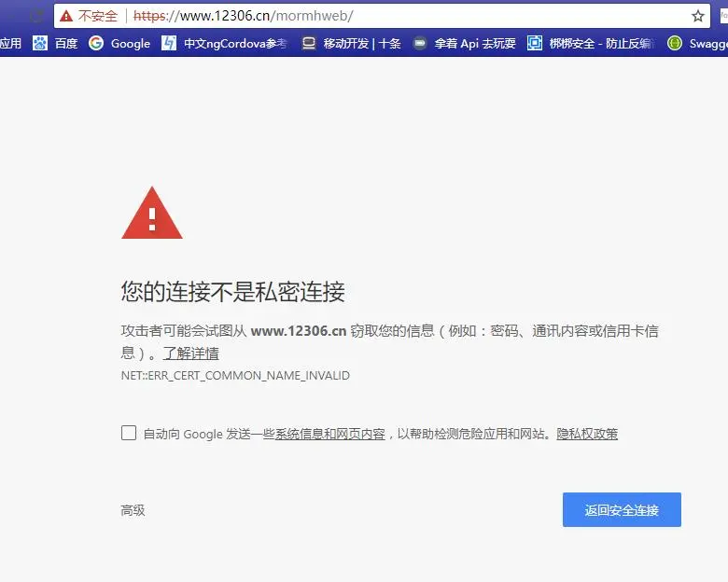Click the bold www.12306.cn in the warning text

pyautogui.click(x=299, y=331)
